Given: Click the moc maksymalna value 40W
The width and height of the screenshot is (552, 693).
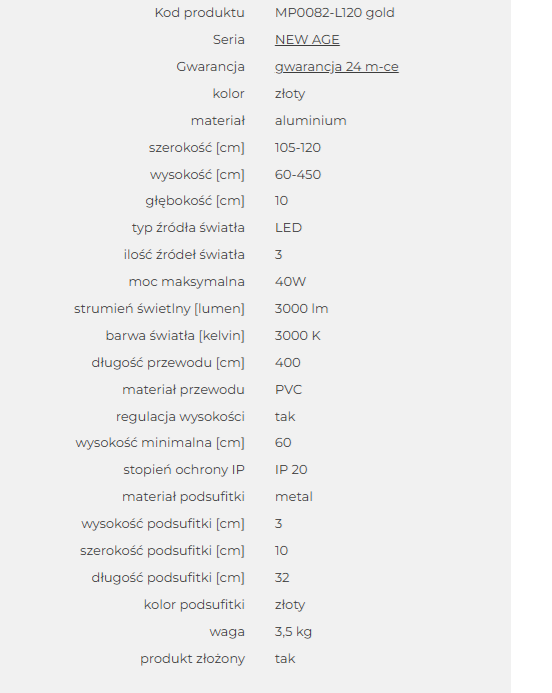Looking at the screenshot, I should 290,282.
